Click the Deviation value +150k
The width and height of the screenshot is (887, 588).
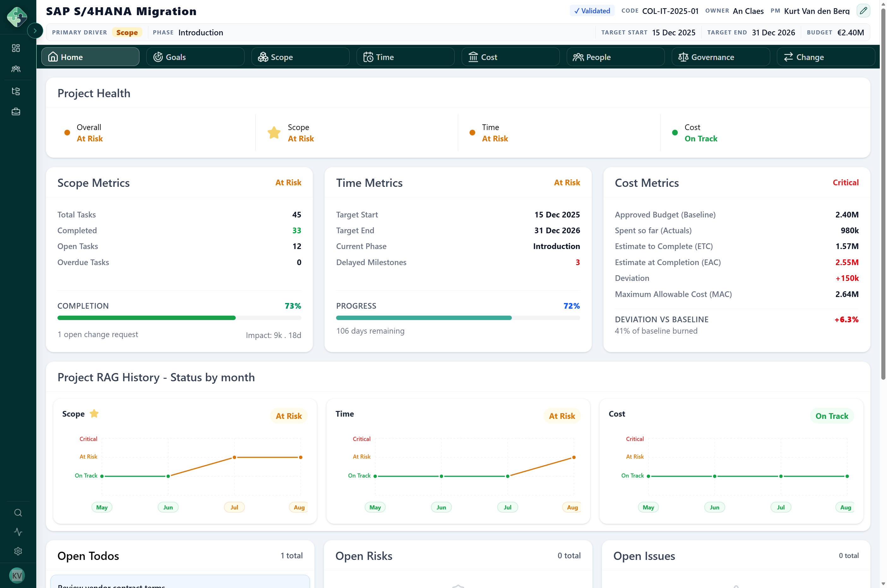click(847, 278)
